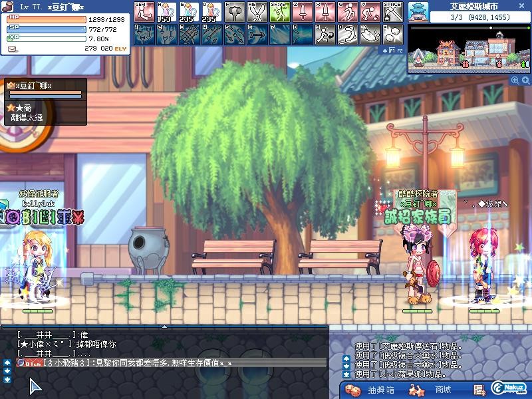Jump chat to bottom

pos(7,380)
